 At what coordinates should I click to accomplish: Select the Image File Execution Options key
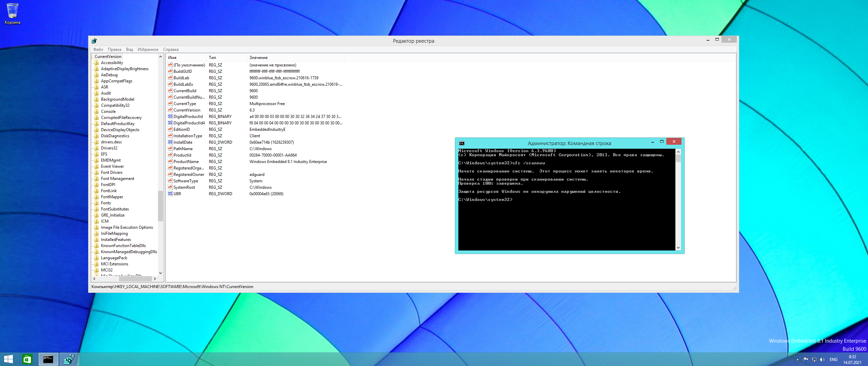coord(127,227)
